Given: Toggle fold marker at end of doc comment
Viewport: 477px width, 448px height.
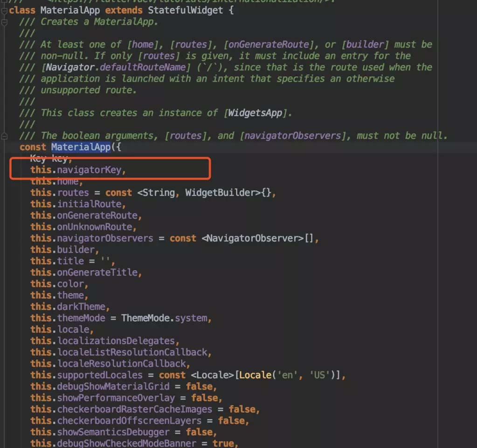Looking at the screenshot, I should pyautogui.click(x=4, y=136).
